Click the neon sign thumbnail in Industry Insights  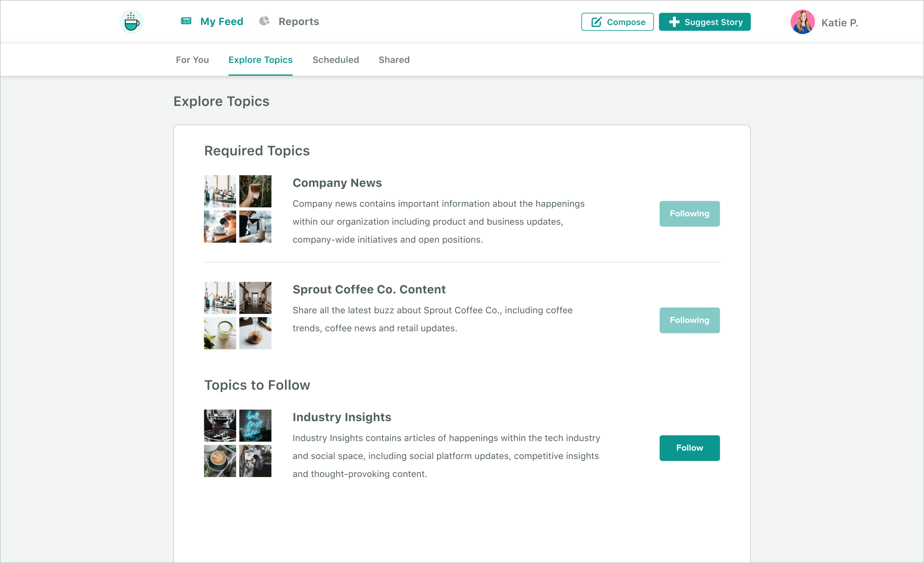[x=255, y=426]
